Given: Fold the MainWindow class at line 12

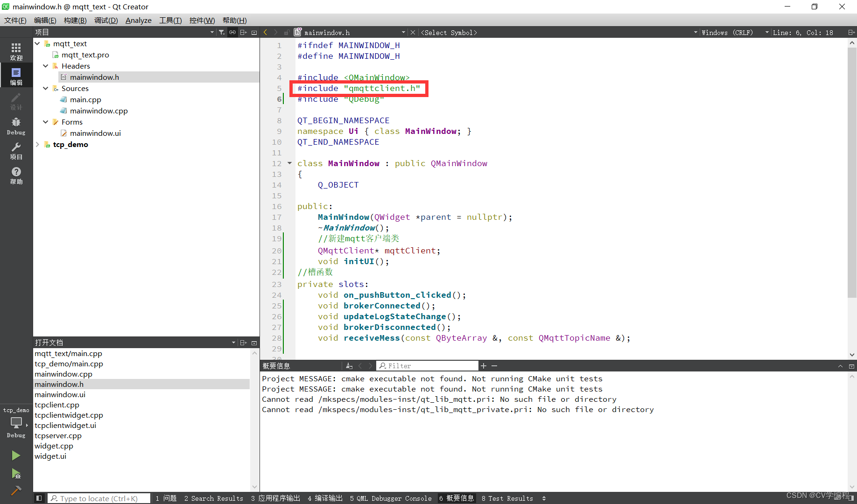Looking at the screenshot, I should pyautogui.click(x=289, y=163).
